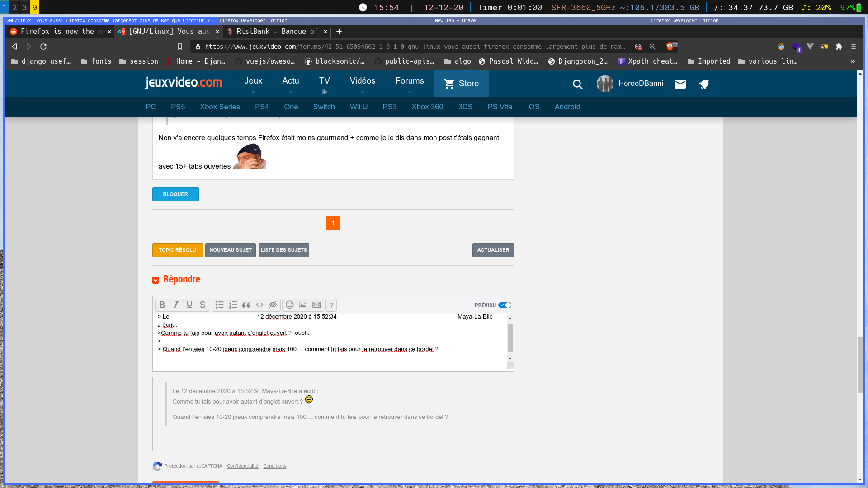Collapse the Répondre section
The image size is (868, 488).
tap(156, 280)
